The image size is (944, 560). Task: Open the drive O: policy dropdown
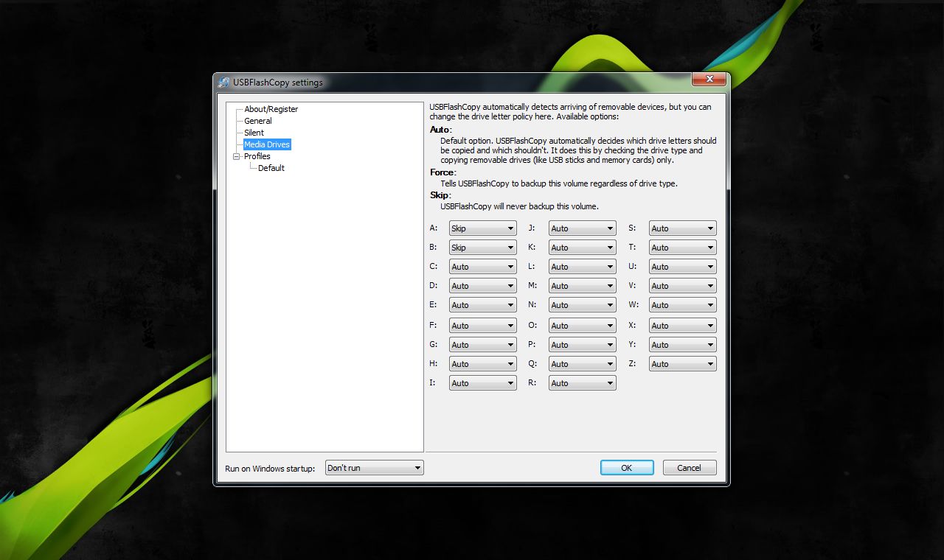coord(582,326)
